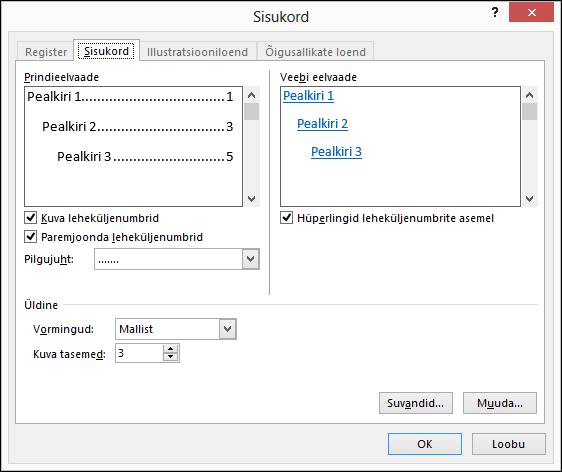Click Prindieelvaade scroll up arrow
Viewport: 562px width, 472px height.
pos(252,95)
